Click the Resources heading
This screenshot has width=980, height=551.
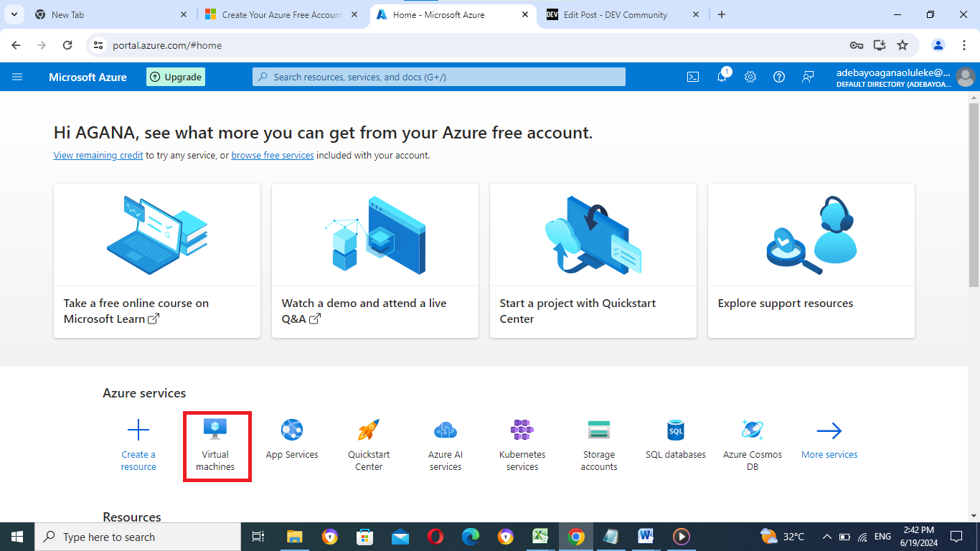click(132, 517)
